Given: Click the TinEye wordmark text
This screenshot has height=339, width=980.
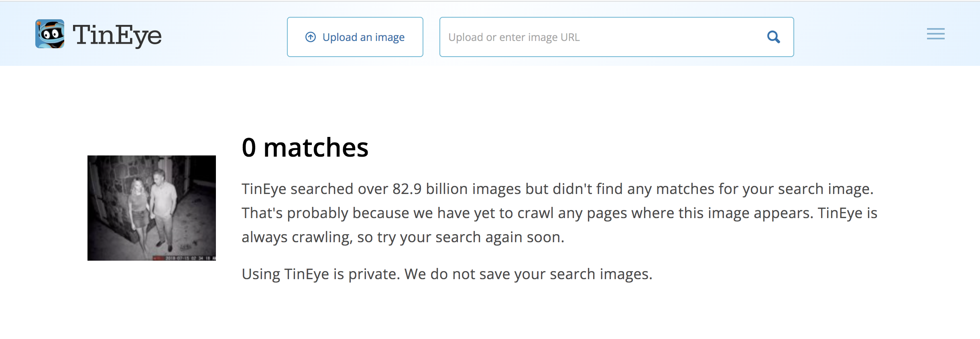Looking at the screenshot, I should coord(117,35).
